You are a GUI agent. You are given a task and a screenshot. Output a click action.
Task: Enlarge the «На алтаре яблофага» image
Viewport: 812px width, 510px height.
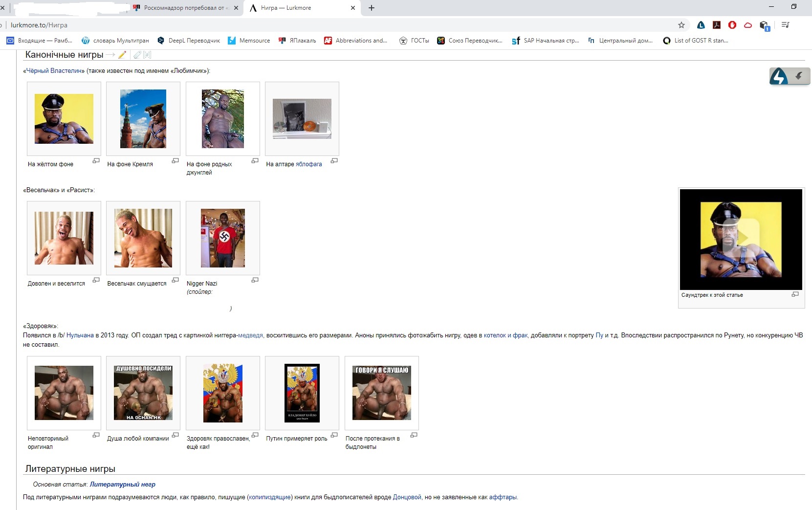coord(334,160)
